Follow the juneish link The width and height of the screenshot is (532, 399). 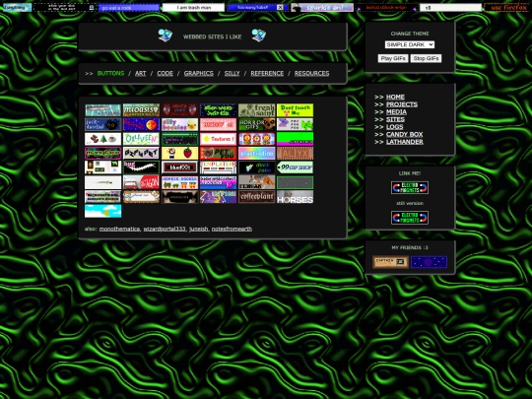tap(198, 229)
